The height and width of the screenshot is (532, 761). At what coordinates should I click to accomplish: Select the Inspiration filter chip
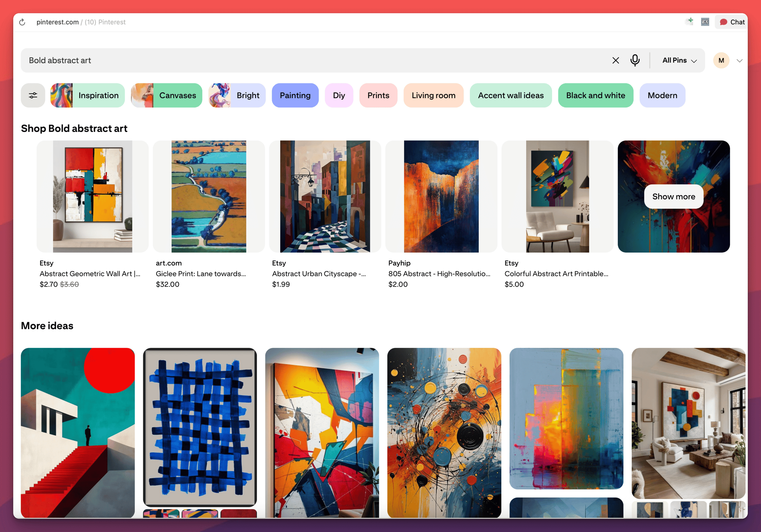click(x=88, y=95)
